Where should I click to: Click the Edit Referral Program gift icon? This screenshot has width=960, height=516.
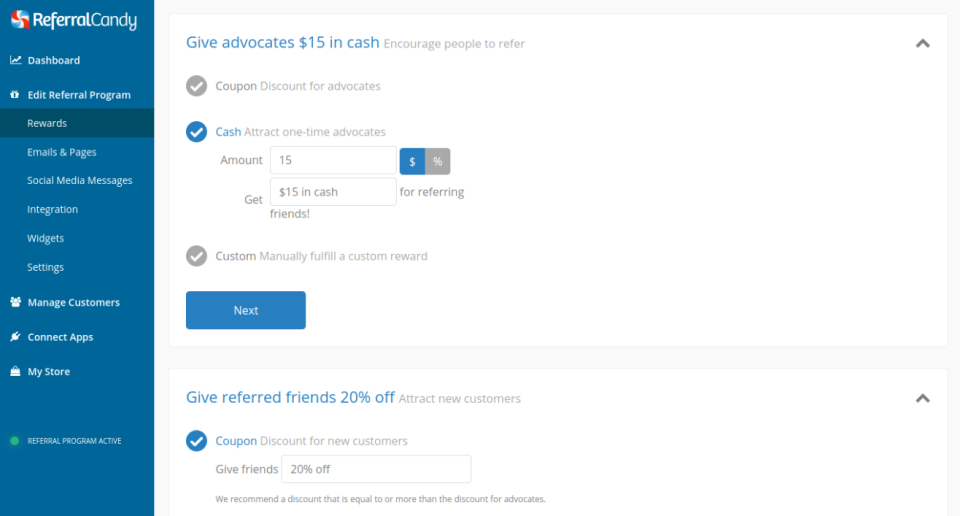point(15,95)
